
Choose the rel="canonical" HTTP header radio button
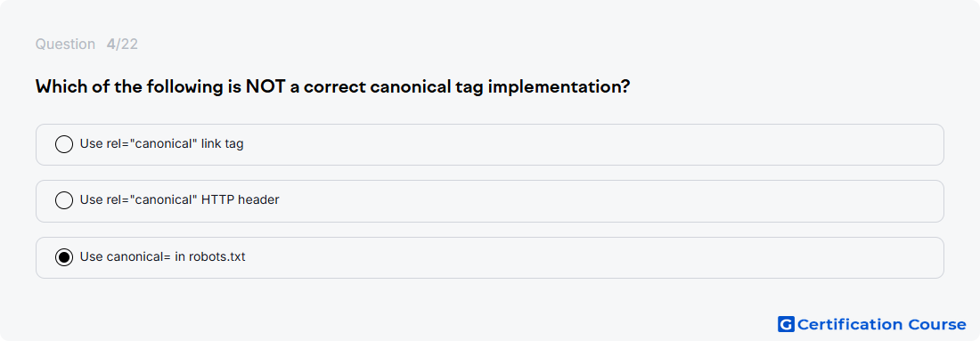click(64, 200)
